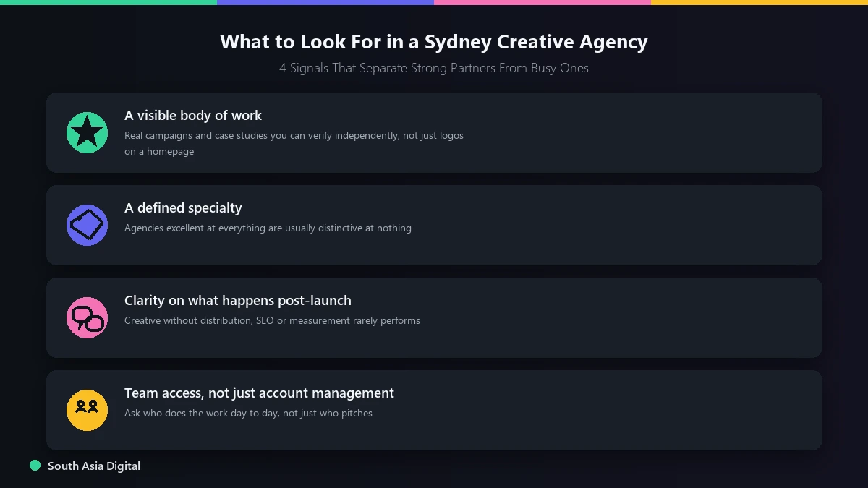This screenshot has width=868, height=488.
Task: Click text 'Ask who does the work day to day'
Action: coord(248,413)
